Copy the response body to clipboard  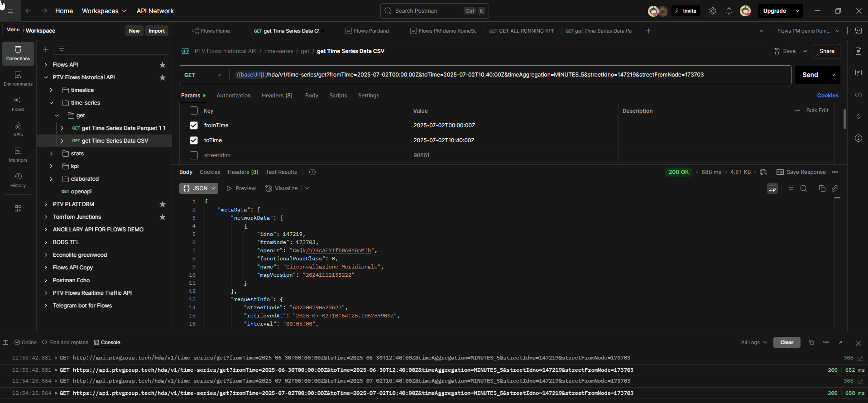(x=822, y=188)
